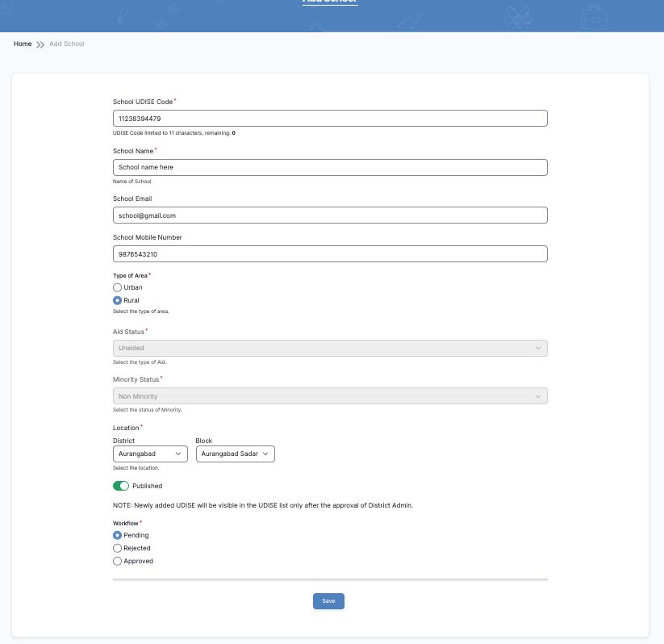Click the Add School breadcrumb item
Viewport: 664px width, 644px height.
pos(67,44)
